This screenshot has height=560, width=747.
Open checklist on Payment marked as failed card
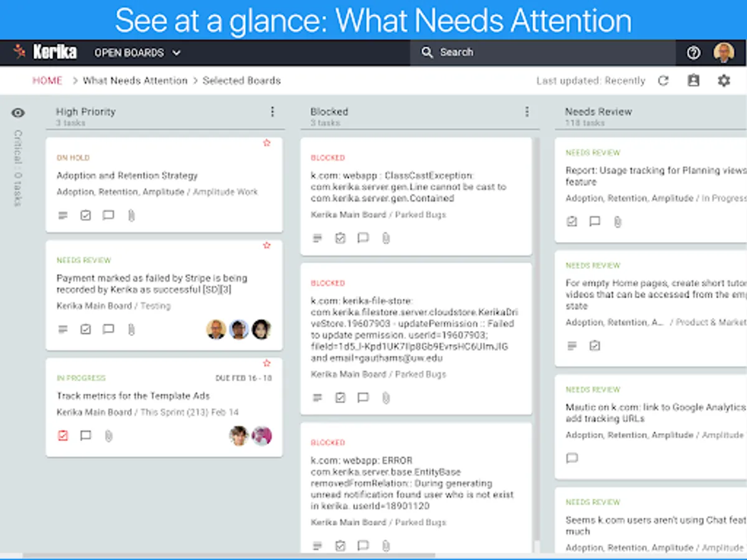(85, 329)
